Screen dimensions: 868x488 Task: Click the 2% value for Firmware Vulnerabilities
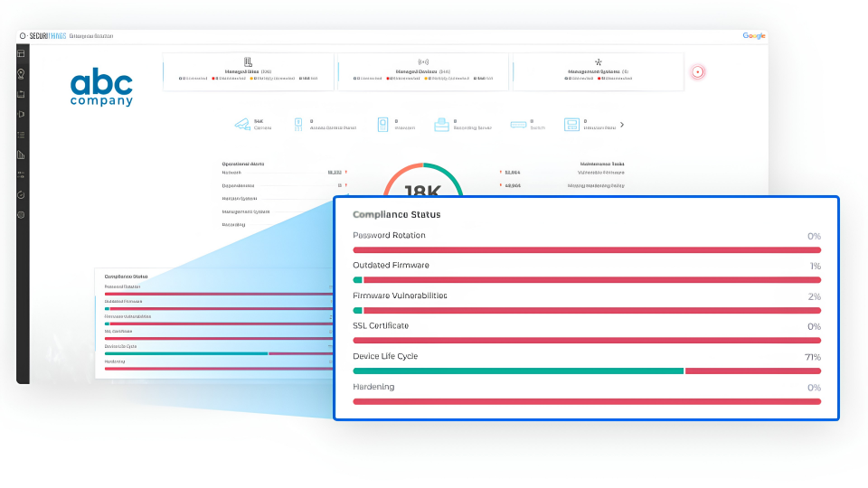(815, 296)
